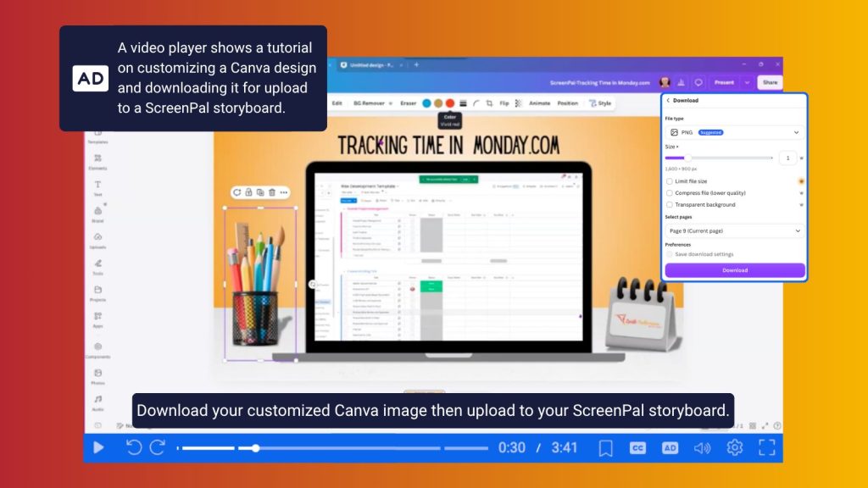This screenshot has height=488, width=868.
Task: Click the purple Download button
Action: click(735, 270)
